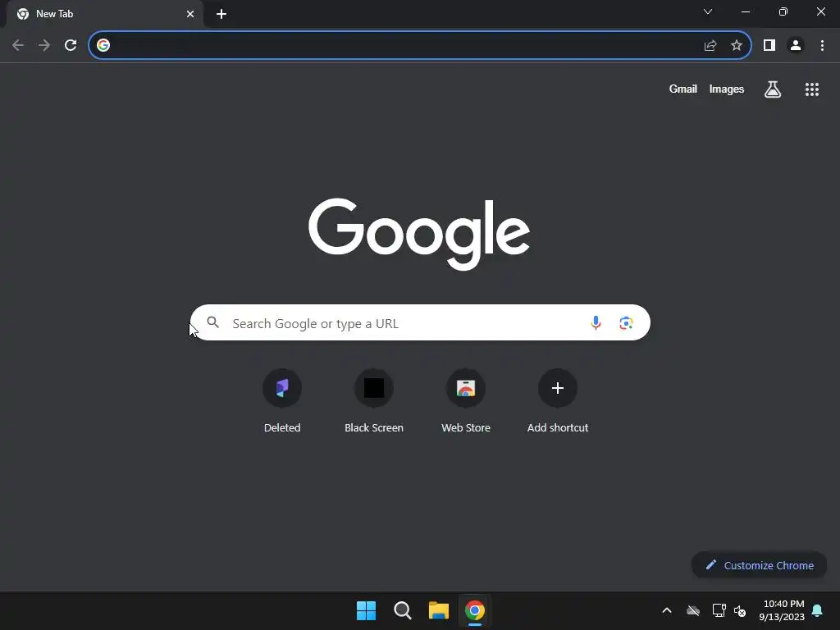This screenshot has width=840, height=630.
Task: Open Windows taskbar search
Action: click(x=402, y=610)
